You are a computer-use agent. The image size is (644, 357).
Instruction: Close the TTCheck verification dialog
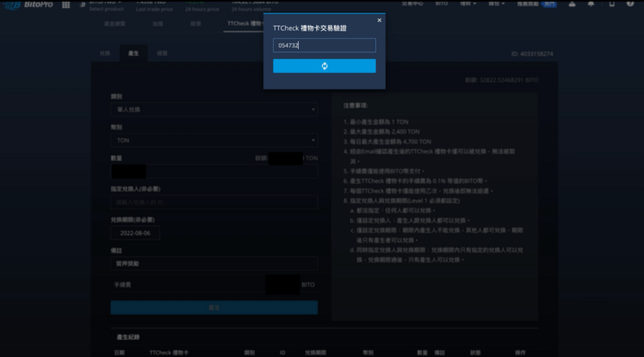tap(379, 20)
